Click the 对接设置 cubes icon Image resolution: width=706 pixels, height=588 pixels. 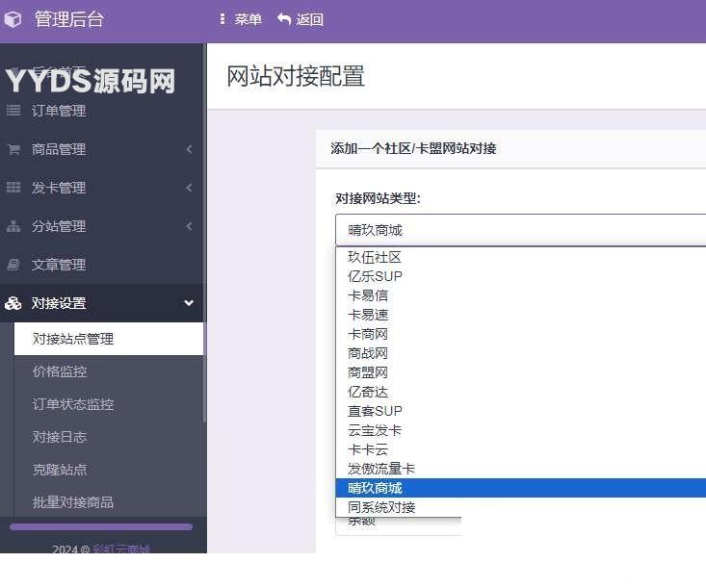(13, 303)
